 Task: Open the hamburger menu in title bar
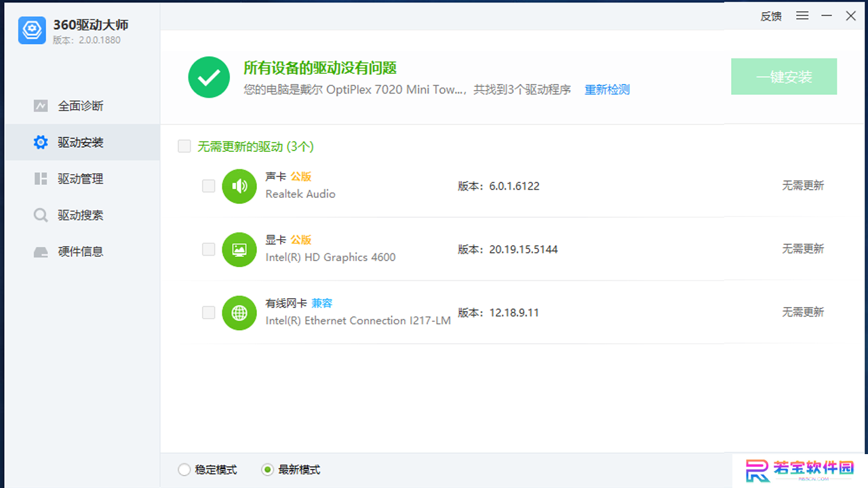(802, 16)
